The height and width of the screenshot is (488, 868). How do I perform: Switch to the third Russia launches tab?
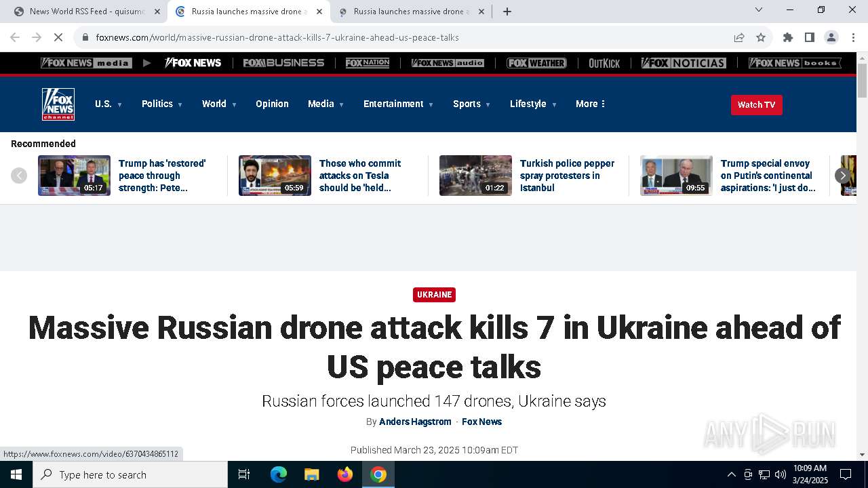click(411, 12)
